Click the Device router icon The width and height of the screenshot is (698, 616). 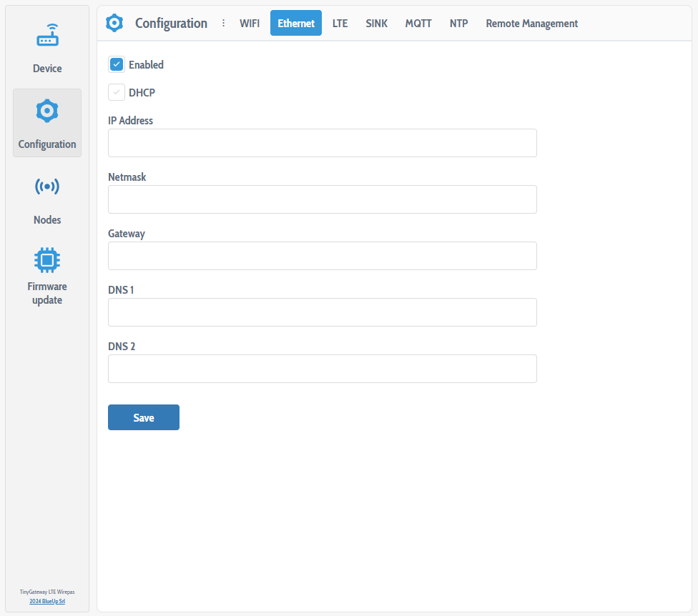point(47,36)
